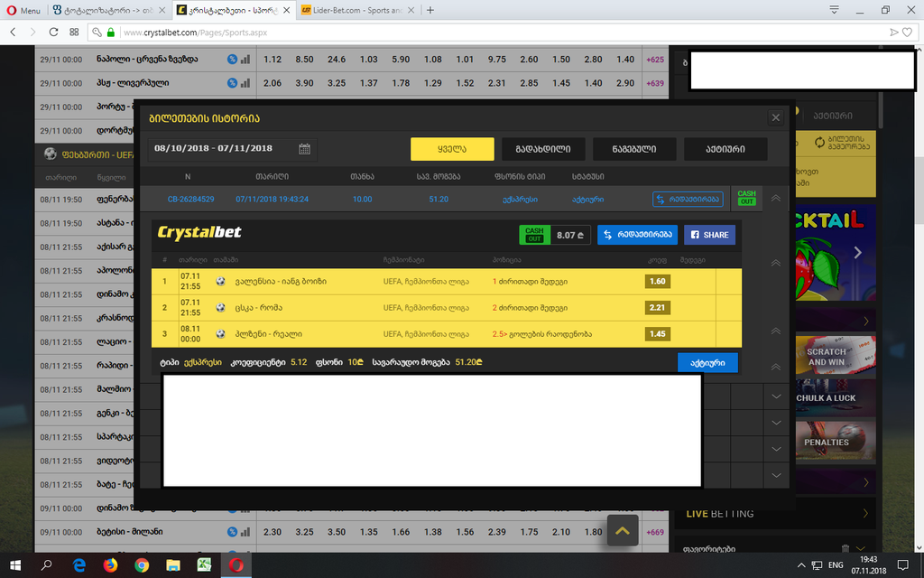Open the bar chart icon for ნაპოლი match
The image size is (924, 578).
point(245,59)
